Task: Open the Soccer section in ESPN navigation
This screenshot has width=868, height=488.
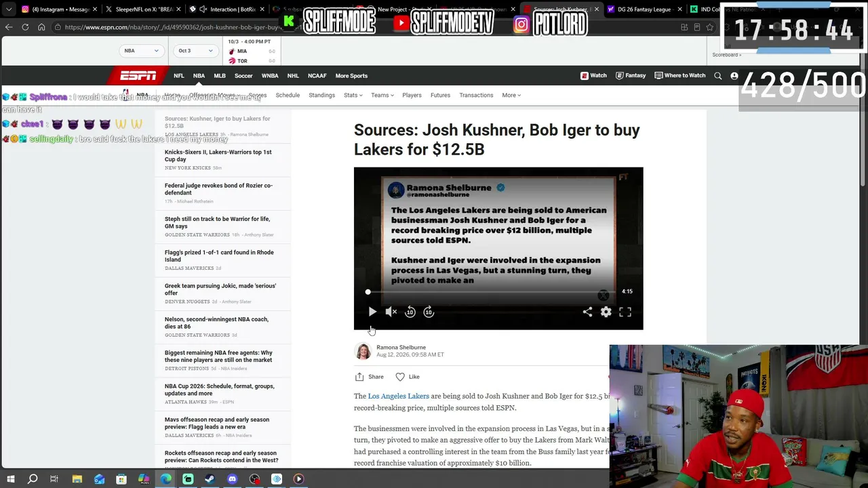Action: pyautogui.click(x=243, y=76)
